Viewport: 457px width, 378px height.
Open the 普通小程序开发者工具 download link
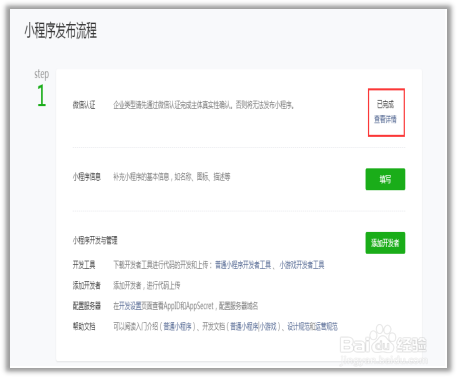point(243,265)
